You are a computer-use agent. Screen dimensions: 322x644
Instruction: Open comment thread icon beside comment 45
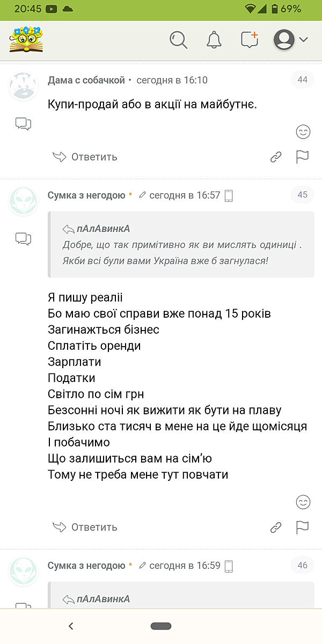pos(23,239)
